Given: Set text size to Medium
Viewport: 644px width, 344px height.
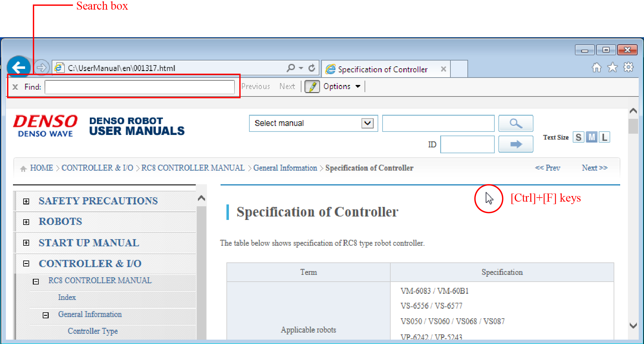Looking at the screenshot, I should click(592, 137).
